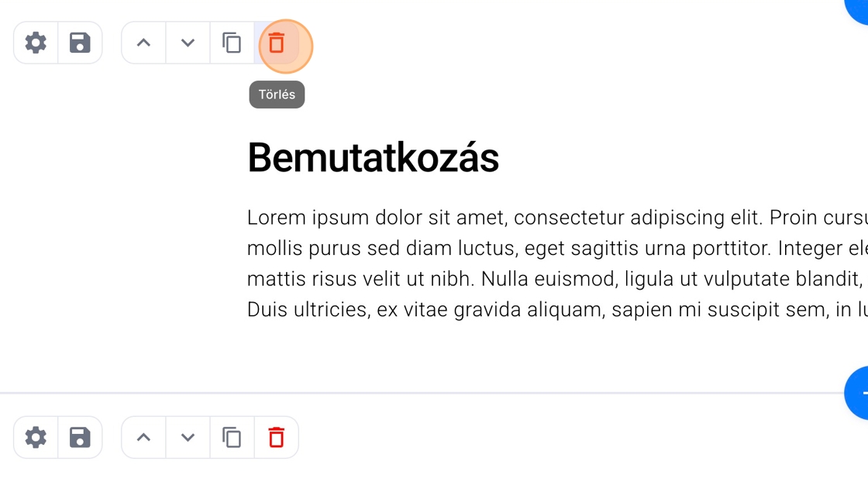Click up chevron in the lower toolbar
This screenshot has height=485, width=868.
[143, 438]
